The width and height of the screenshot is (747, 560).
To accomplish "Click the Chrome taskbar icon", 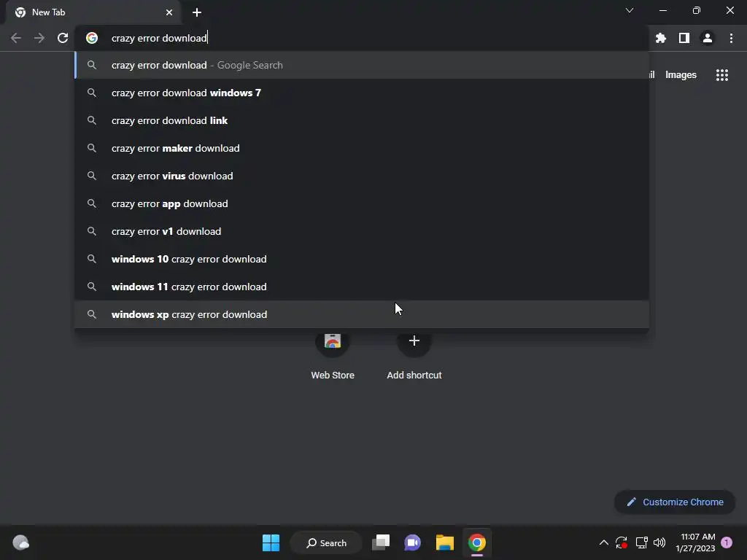I will (x=477, y=542).
